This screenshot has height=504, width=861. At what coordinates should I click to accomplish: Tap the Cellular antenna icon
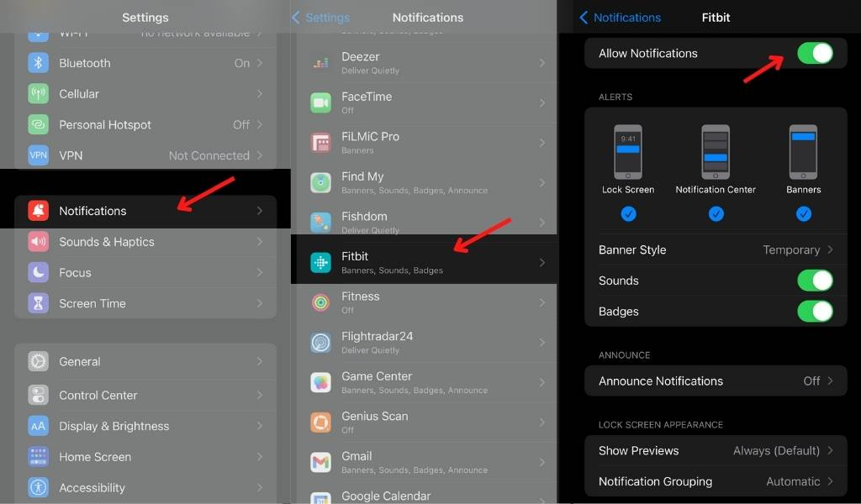click(38, 94)
